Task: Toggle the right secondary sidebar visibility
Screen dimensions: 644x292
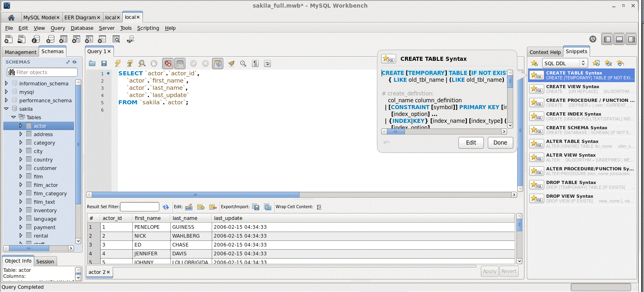Action: coord(632,39)
